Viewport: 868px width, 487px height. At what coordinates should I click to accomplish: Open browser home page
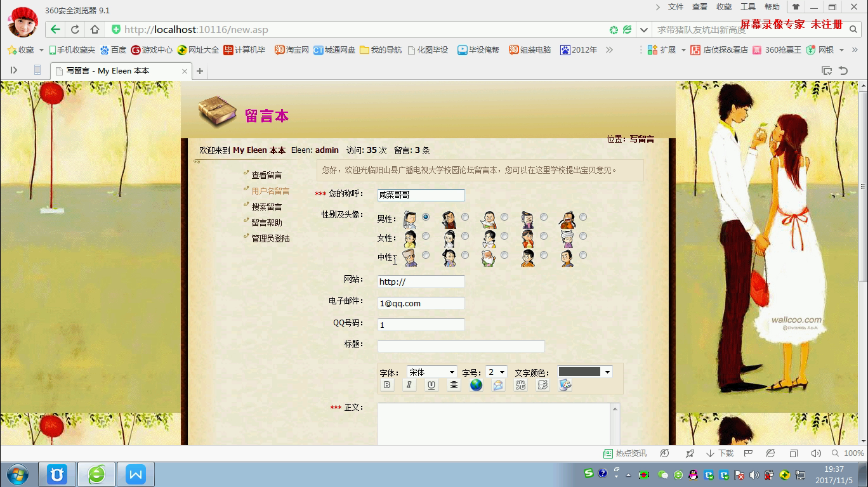point(95,30)
